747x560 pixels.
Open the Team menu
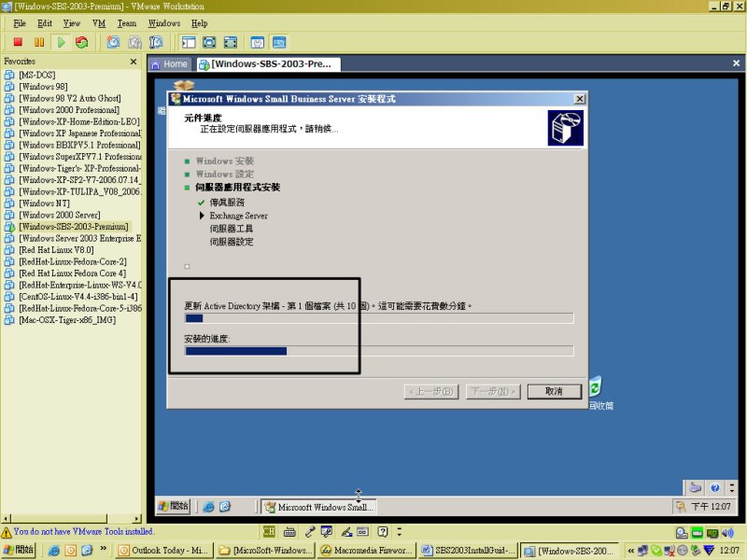pos(127,22)
